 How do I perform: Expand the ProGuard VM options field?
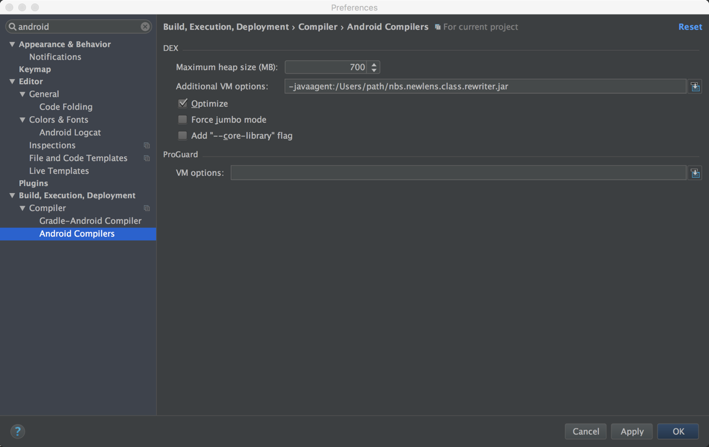pos(695,173)
